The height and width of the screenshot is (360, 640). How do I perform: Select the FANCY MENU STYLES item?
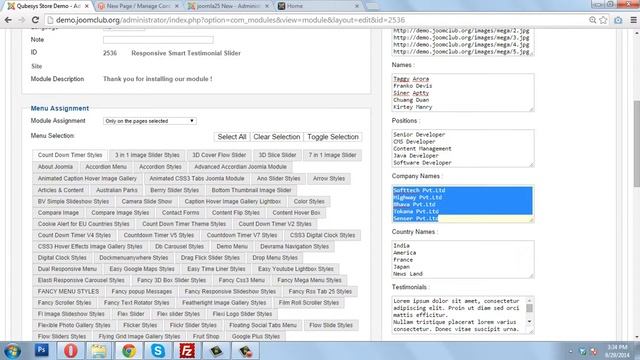[68, 291]
